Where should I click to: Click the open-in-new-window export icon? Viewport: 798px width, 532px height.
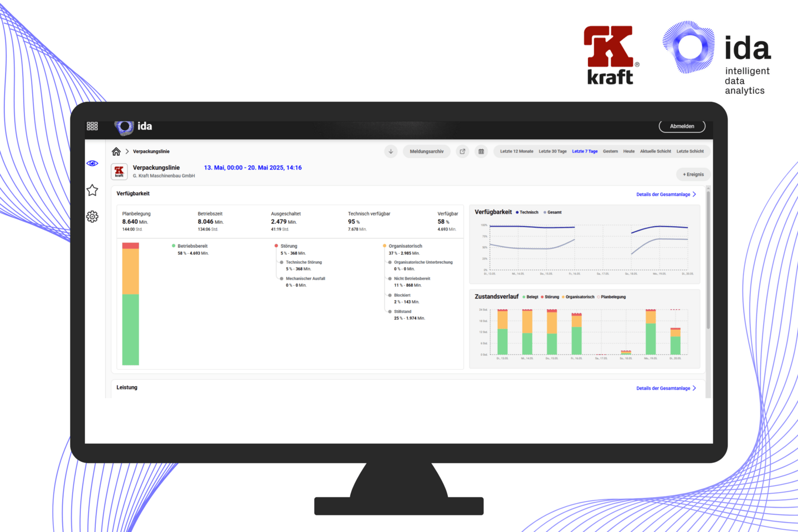tap(462, 151)
